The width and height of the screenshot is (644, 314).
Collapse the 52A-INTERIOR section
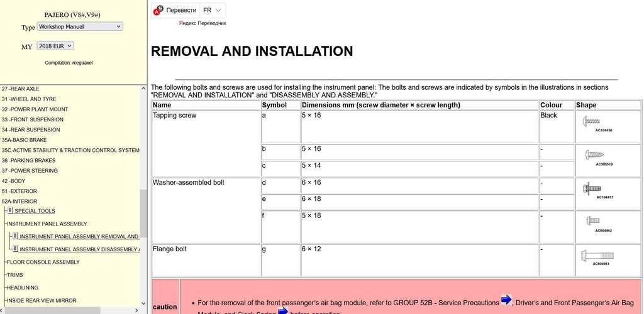(19, 202)
